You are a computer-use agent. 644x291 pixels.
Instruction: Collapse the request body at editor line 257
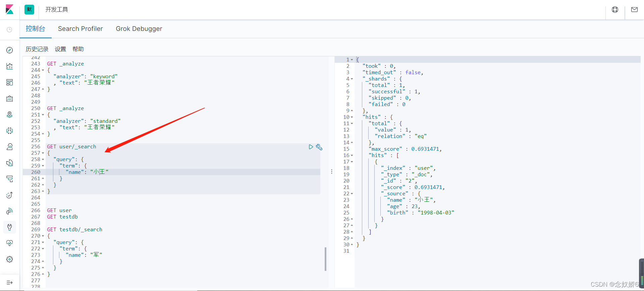pyautogui.click(x=43, y=153)
